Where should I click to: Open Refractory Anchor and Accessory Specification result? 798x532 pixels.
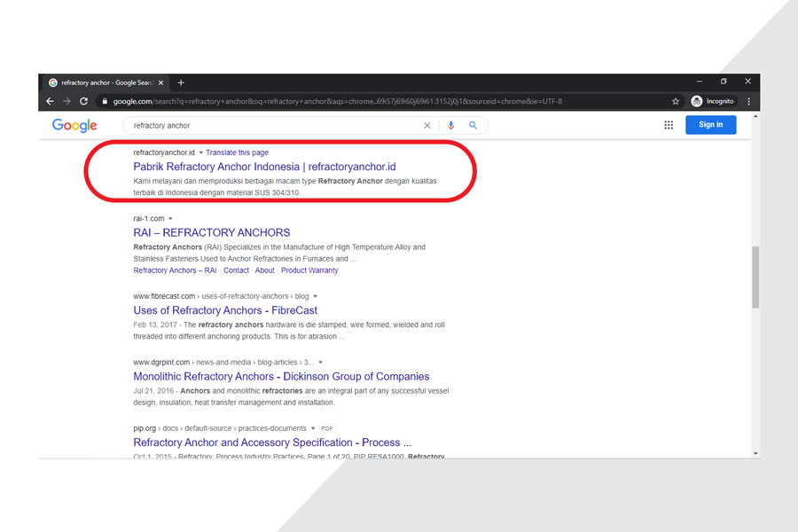click(x=272, y=442)
